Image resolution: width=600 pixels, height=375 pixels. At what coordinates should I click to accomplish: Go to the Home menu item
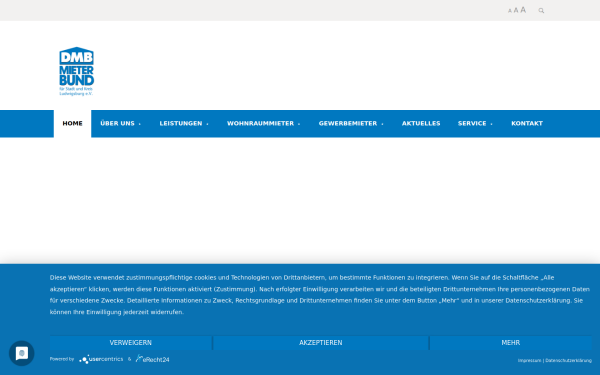(x=72, y=124)
